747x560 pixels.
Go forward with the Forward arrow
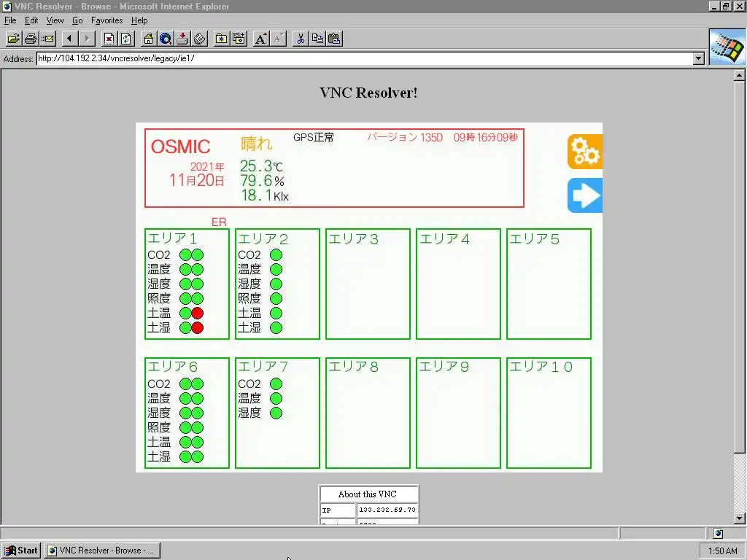tap(87, 39)
